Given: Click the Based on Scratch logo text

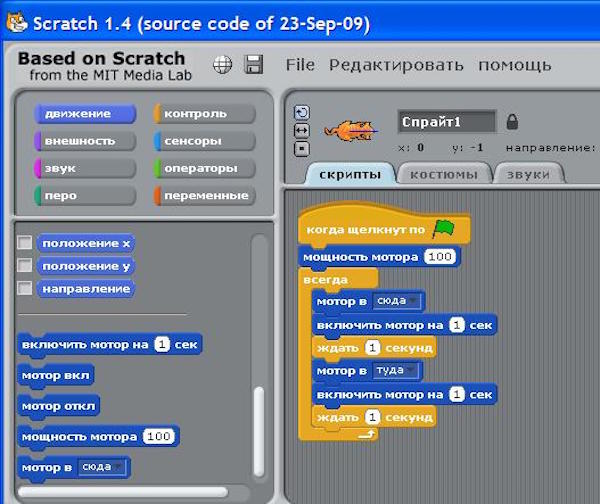Looking at the screenshot, I should pos(105,66).
